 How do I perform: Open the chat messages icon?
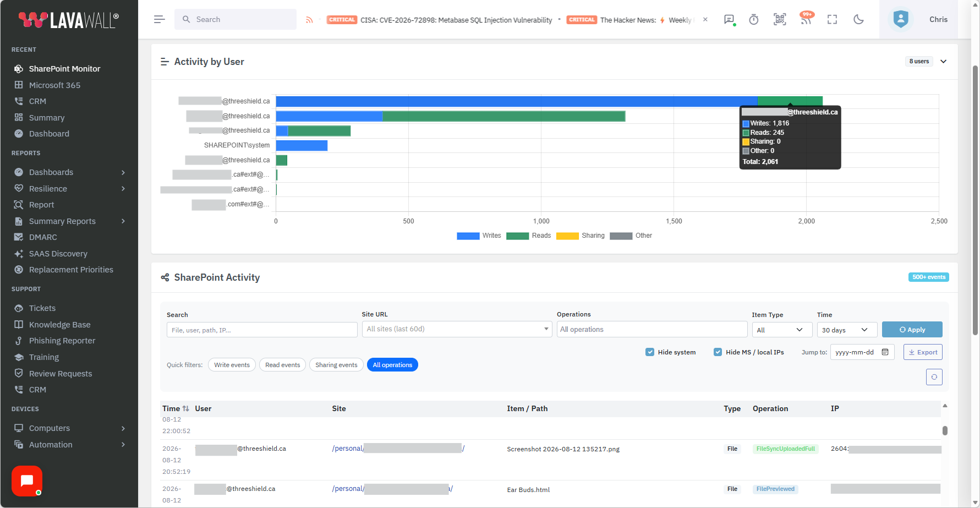(730, 19)
